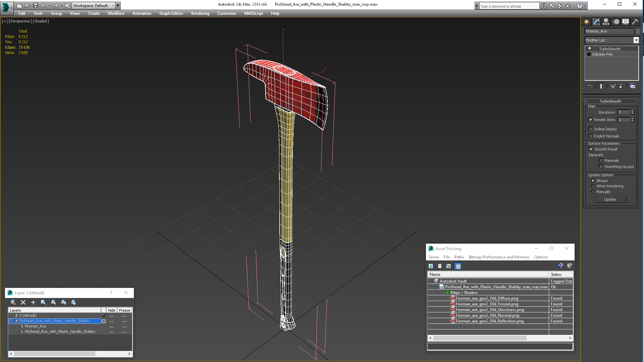Collapse Pickhead_Axe layer tree in Layer dialog
644x362 pixels.
tap(11, 321)
